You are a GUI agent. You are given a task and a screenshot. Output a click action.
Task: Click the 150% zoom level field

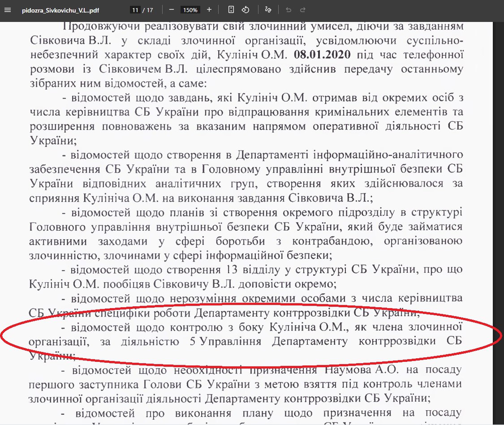coord(190,10)
